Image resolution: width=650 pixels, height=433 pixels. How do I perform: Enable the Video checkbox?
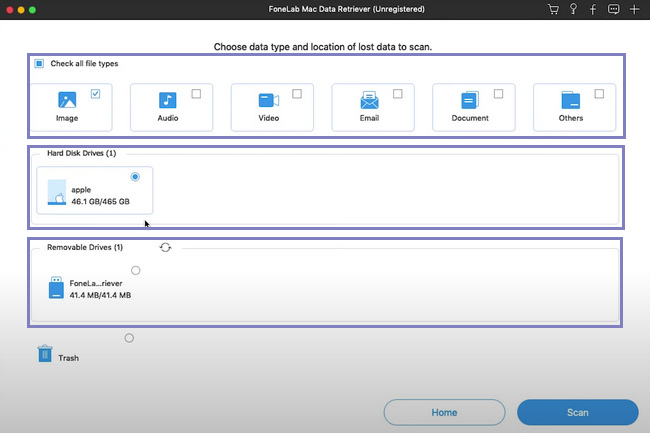click(297, 94)
